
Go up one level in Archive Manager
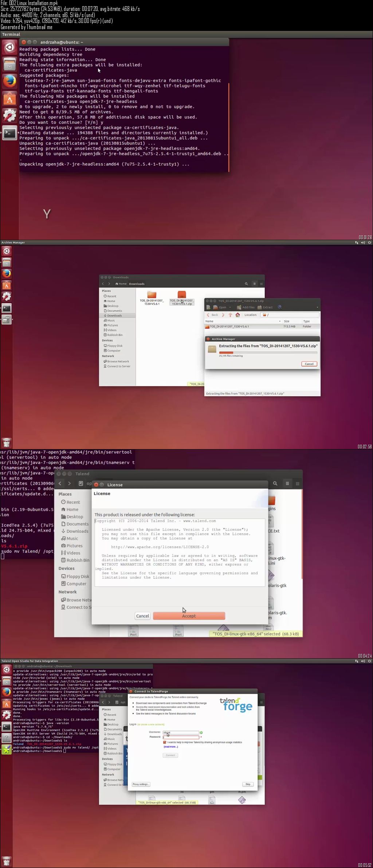pos(230,315)
